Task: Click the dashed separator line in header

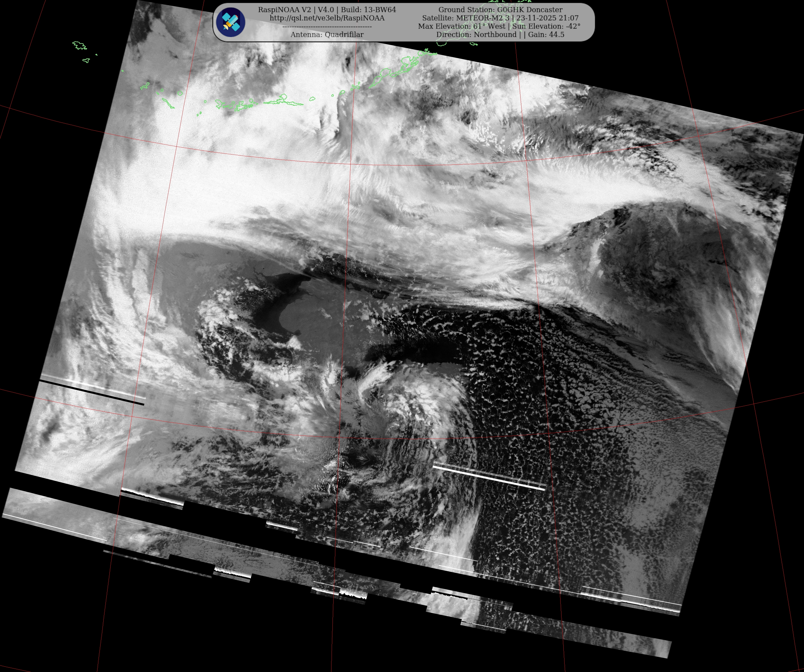Action: 327,26
